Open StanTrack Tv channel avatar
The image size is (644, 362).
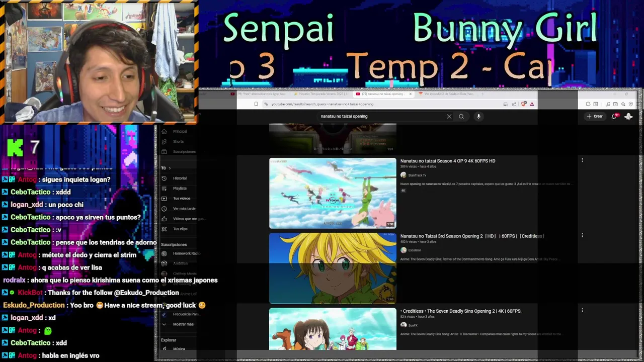(403, 175)
